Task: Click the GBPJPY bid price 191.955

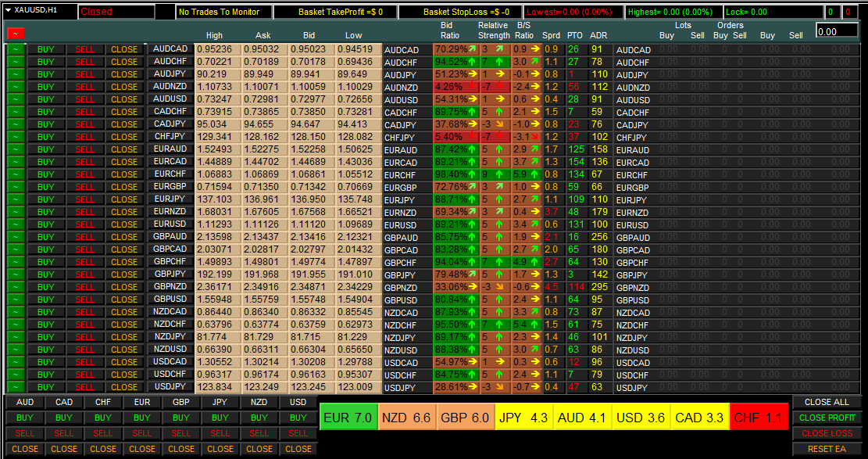Action: [x=313, y=274]
